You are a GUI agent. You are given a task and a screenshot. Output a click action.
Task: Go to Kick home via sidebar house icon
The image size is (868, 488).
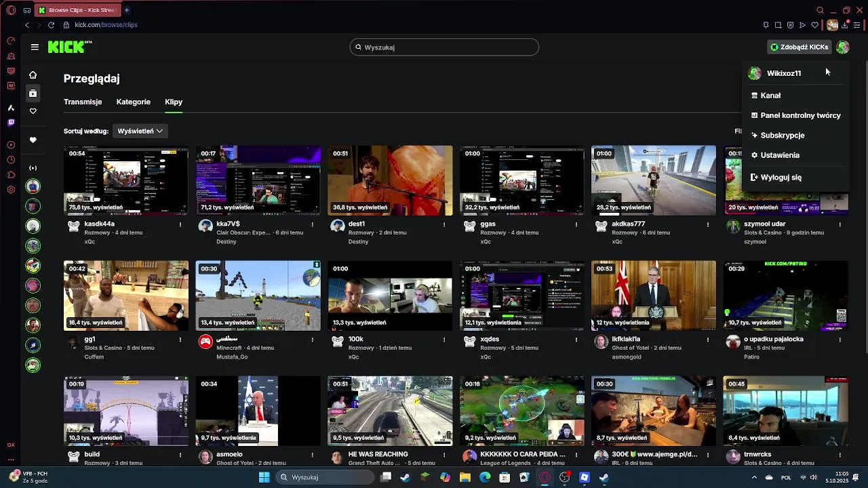tap(33, 75)
